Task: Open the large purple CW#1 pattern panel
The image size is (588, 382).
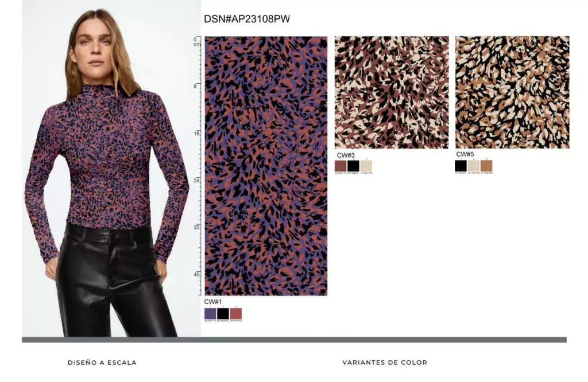Action: coord(266,166)
